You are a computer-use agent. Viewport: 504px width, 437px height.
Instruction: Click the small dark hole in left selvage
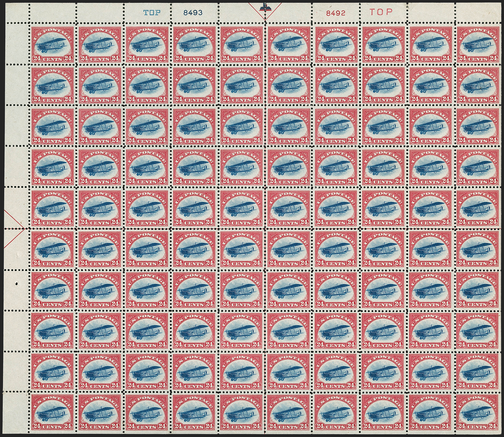tap(17, 284)
